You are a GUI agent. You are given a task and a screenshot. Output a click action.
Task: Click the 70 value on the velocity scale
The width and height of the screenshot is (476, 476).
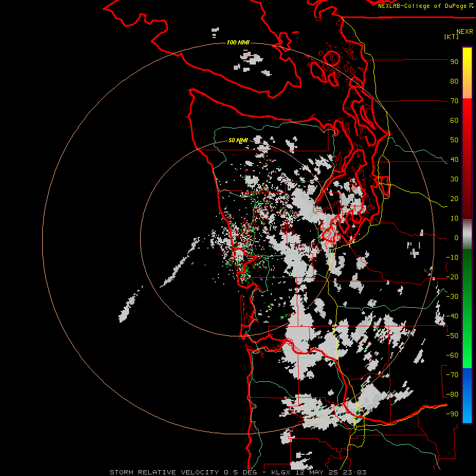(454, 101)
